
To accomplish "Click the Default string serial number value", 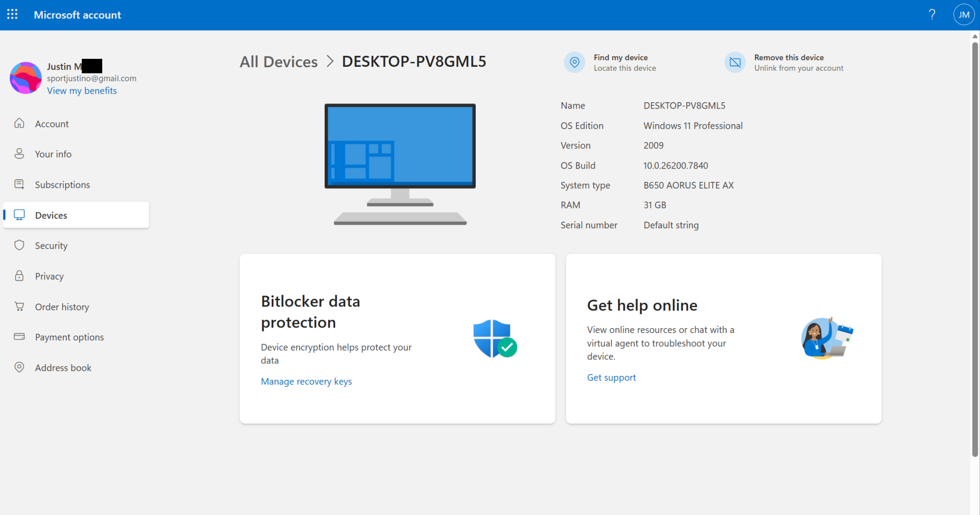I will 671,225.
